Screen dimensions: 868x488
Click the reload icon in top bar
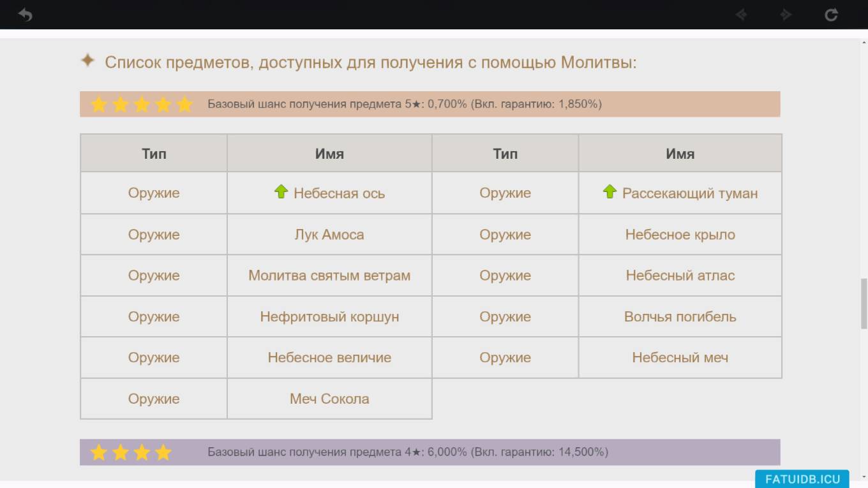point(831,14)
